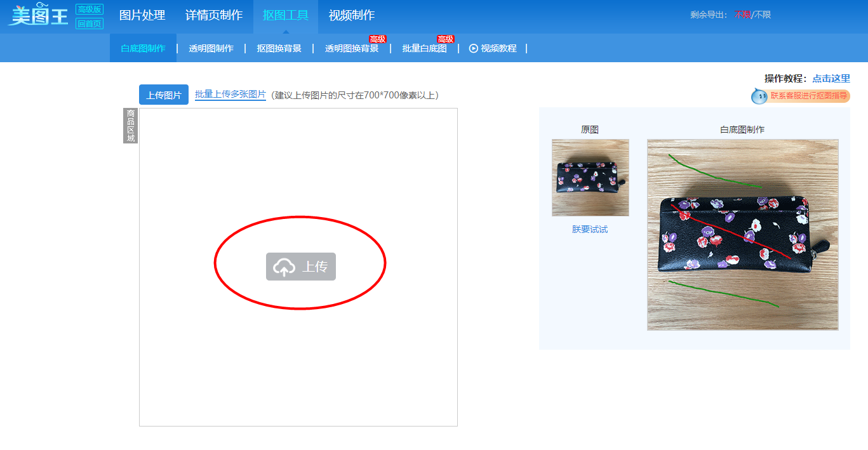This screenshot has width=868, height=450.
Task: Click the large 白底图制作 example image
Action: 743,235
